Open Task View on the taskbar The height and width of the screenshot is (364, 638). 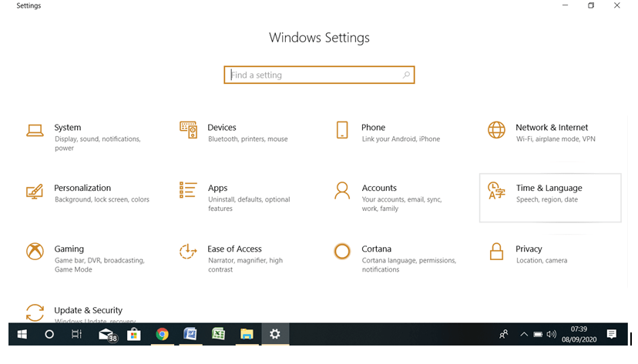click(76, 334)
